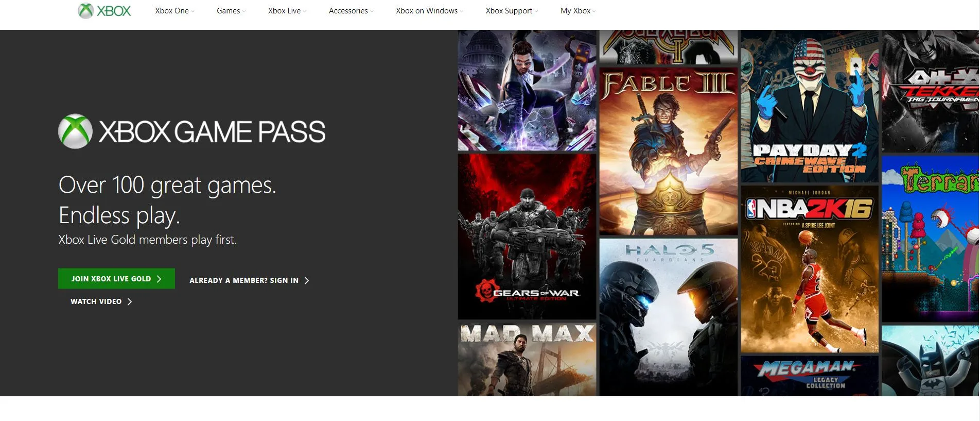Click 'Over 100 great games.' headline
This screenshot has height=421, width=980.
pyautogui.click(x=168, y=186)
